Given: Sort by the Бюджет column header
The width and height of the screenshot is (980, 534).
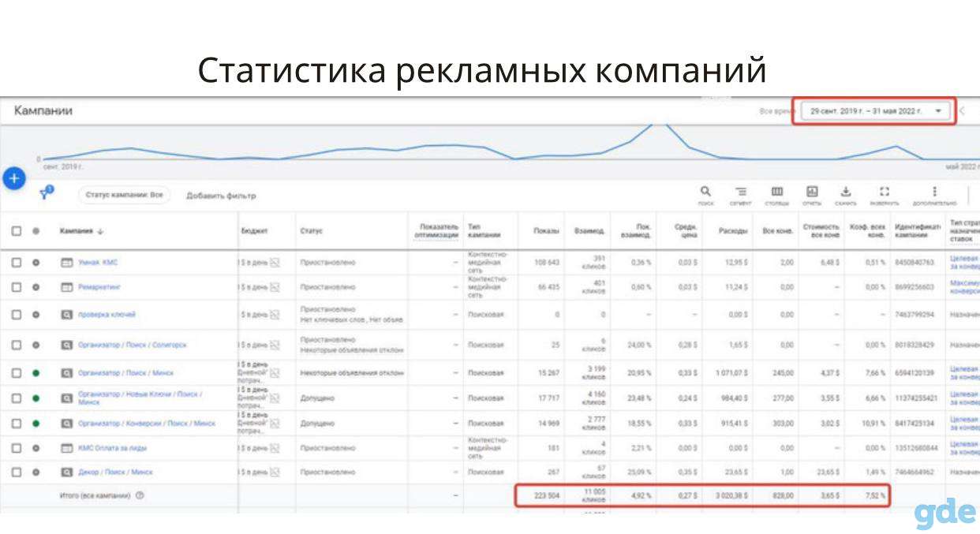Looking at the screenshot, I should point(255,231).
